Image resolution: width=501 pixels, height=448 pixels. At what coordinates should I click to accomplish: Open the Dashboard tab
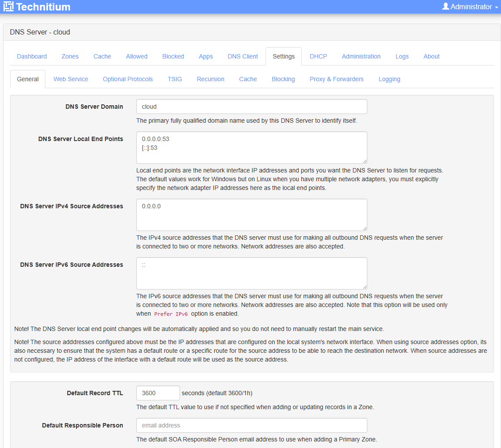[x=31, y=56]
